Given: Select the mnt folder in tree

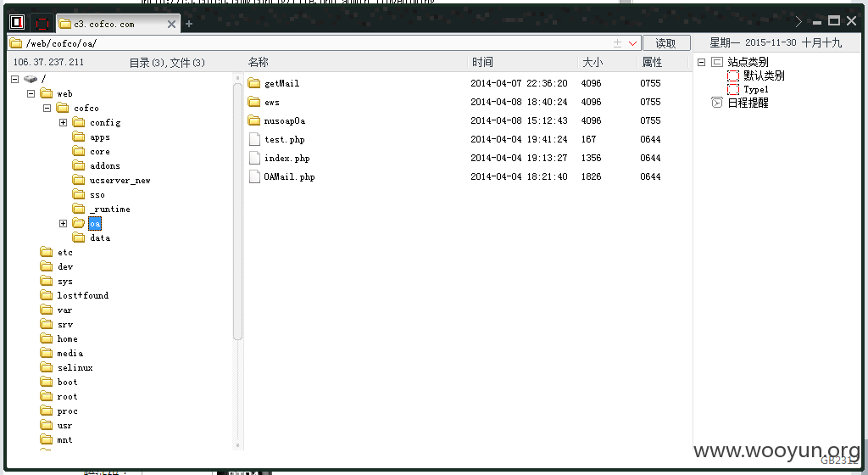Looking at the screenshot, I should pos(57,439).
